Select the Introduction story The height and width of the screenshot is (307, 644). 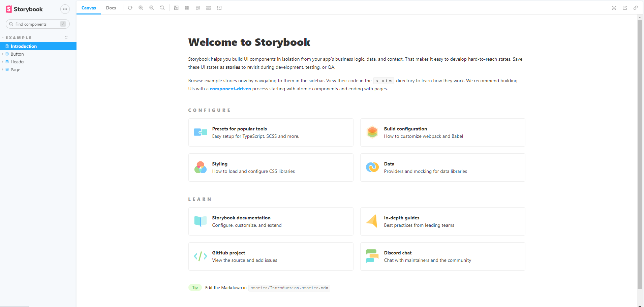pyautogui.click(x=38, y=46)
